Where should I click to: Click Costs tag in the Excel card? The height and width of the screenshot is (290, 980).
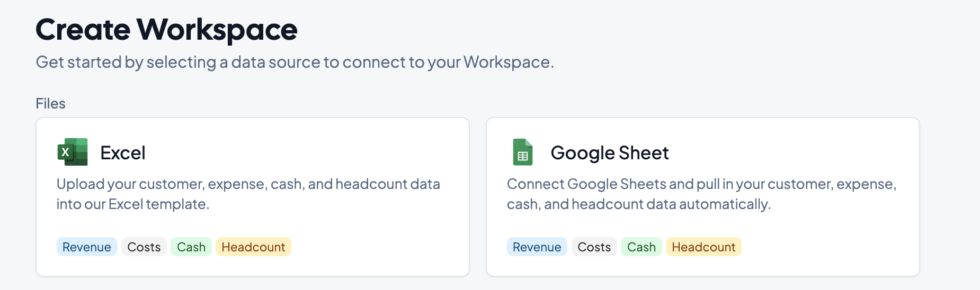pyautogui.click(x=144, y=247)
